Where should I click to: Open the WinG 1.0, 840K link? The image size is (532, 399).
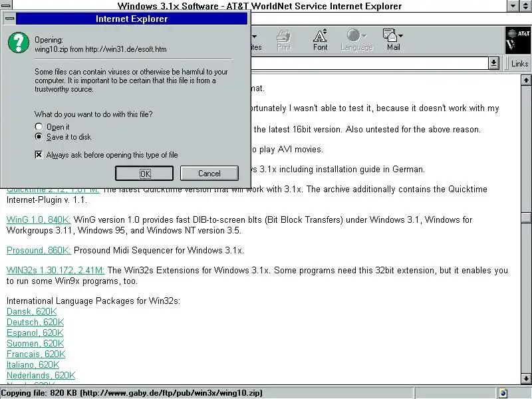click(x=39, y=219)
